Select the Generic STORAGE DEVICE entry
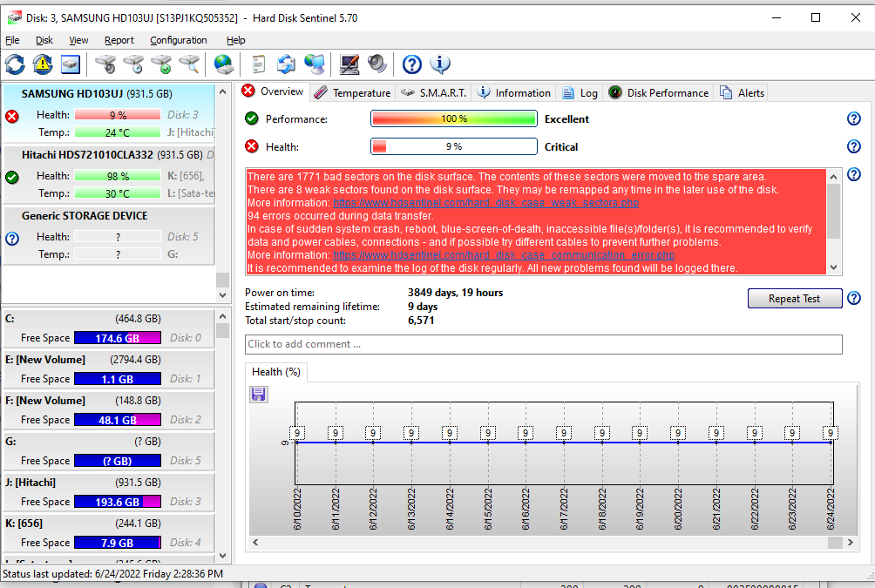875x588 pixels. pos(109,235)
